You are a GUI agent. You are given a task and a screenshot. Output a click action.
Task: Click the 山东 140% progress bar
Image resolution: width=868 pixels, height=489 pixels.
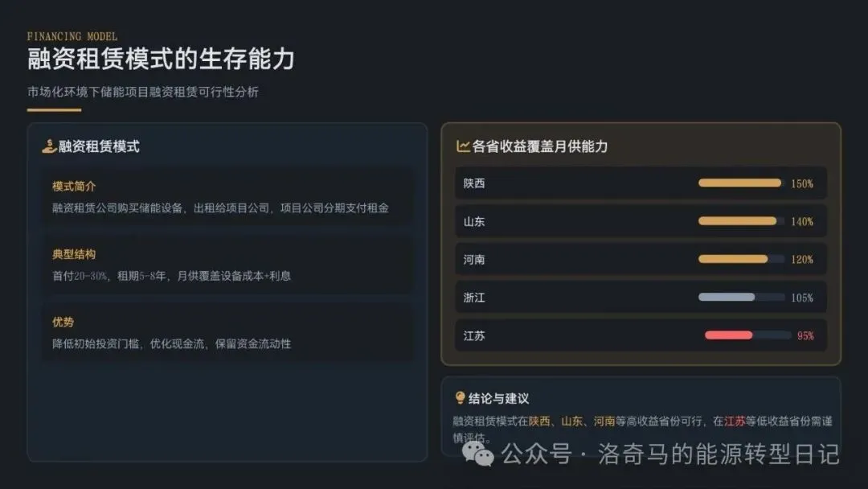tap(739, 221)
